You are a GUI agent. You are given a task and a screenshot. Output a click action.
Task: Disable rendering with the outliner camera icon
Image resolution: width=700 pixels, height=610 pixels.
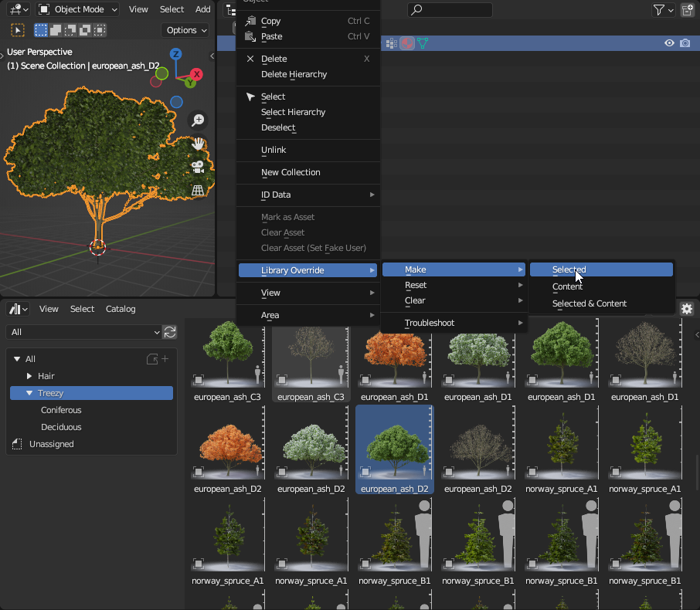pyautogui.click(x=685, y=43)
